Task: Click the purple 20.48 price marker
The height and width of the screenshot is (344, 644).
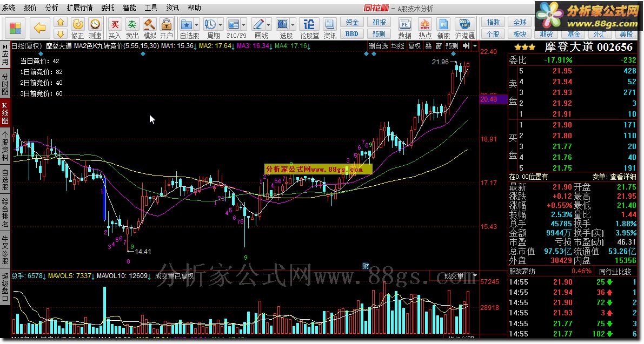Action: pos(493,99)
